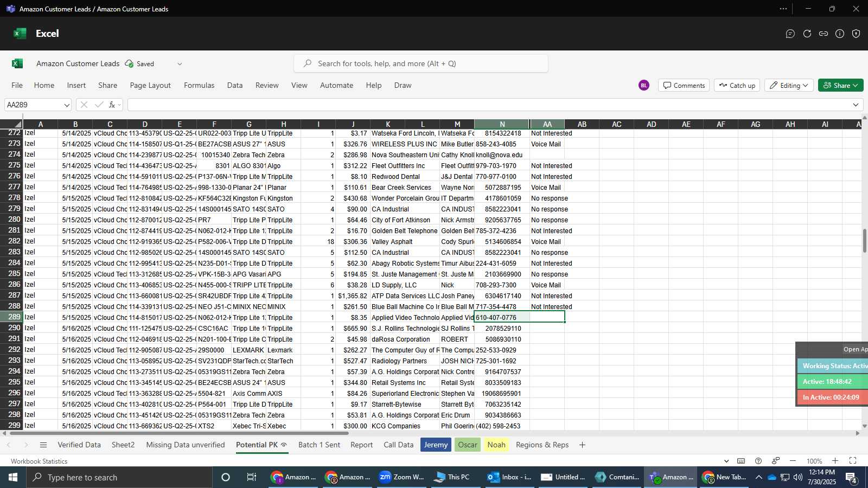The image size is (868, 488).
Task: Open the info circle icon
Action: click(x=840, y=34)
